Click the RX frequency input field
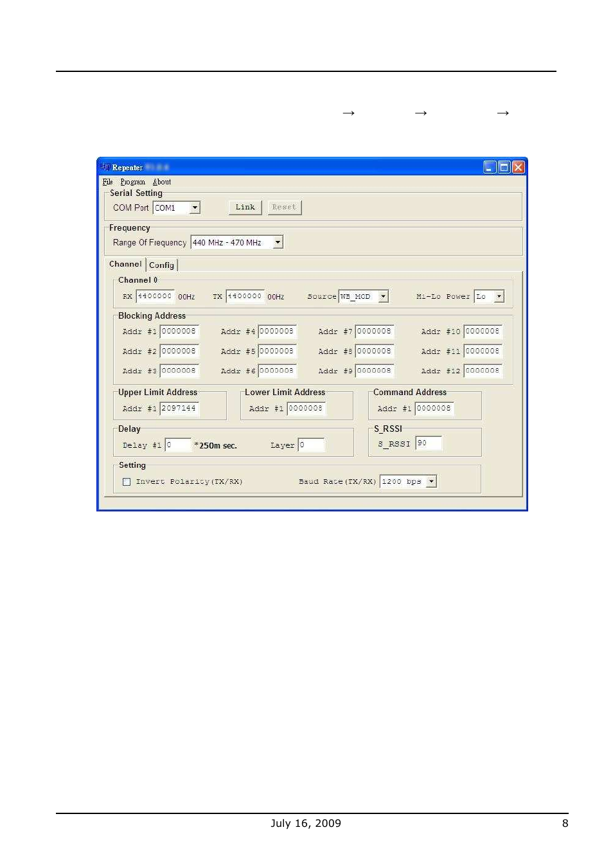This screenshot has width=613, height=868. coord(155,296)
